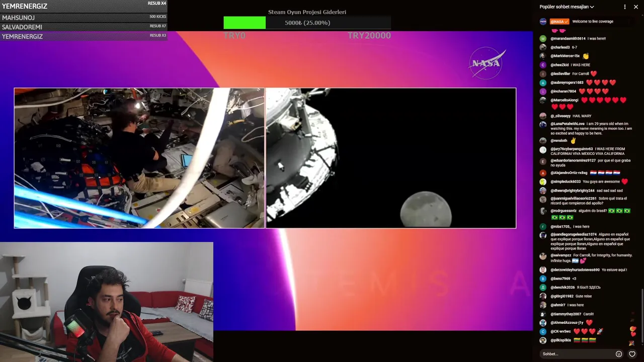Click the spacecraft interior camera feed

tap(139, 158)
